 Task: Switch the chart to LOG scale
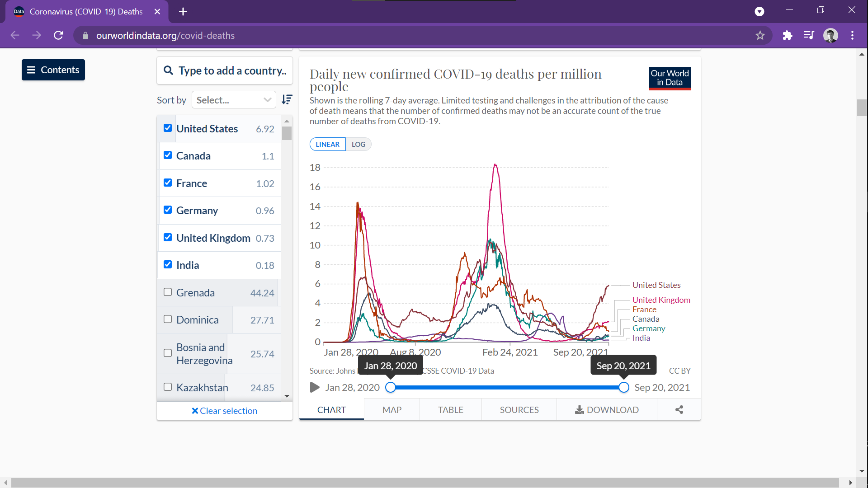coord(358,144)
